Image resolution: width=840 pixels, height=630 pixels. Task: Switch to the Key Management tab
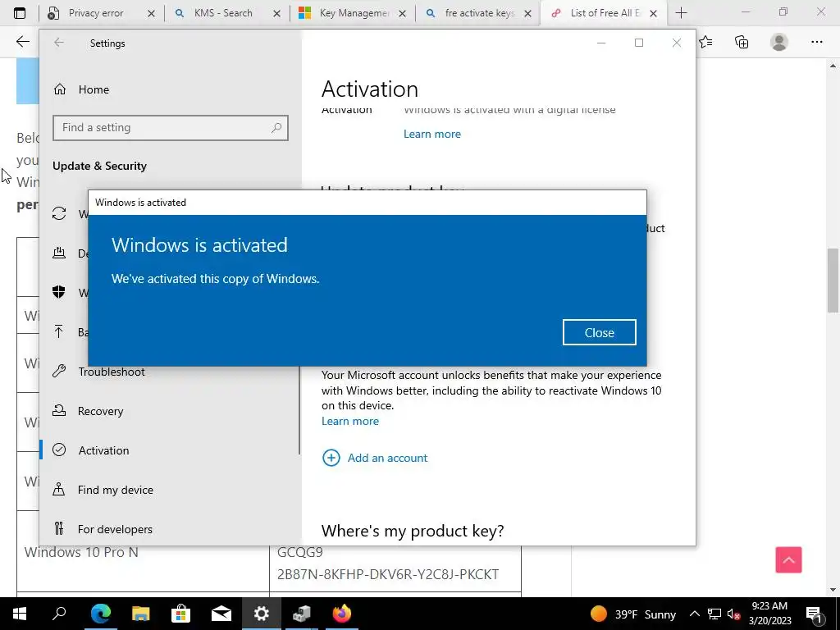tap(354, 13)
